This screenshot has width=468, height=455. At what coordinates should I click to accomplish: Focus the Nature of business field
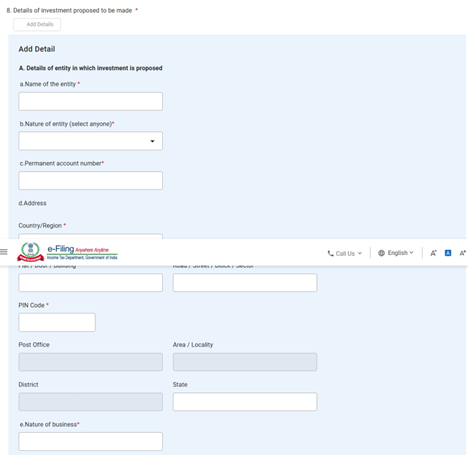[x=90, y=441]
